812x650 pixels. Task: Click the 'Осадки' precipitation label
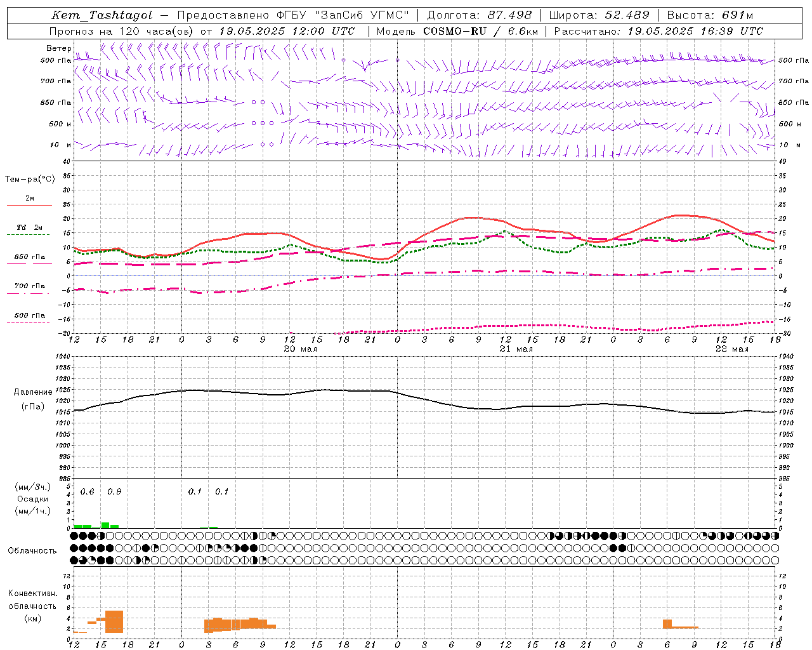[x=33, y=499]
